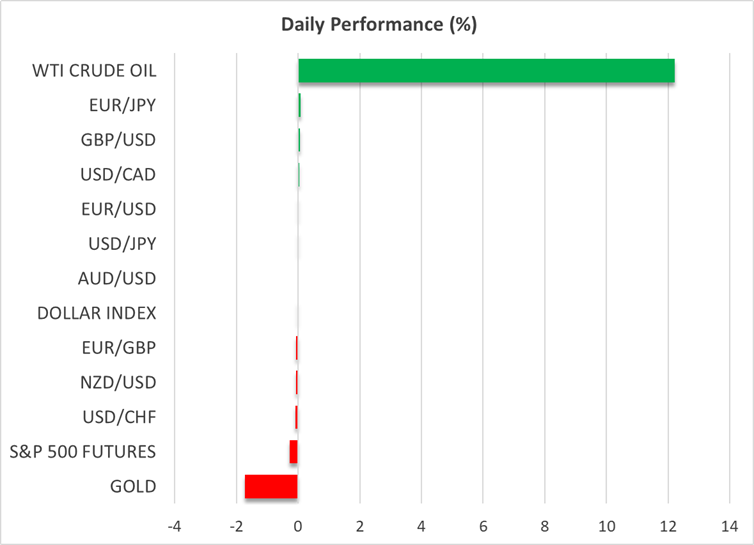Select the green WTI Crude Oil bar

tap(486, 71)
